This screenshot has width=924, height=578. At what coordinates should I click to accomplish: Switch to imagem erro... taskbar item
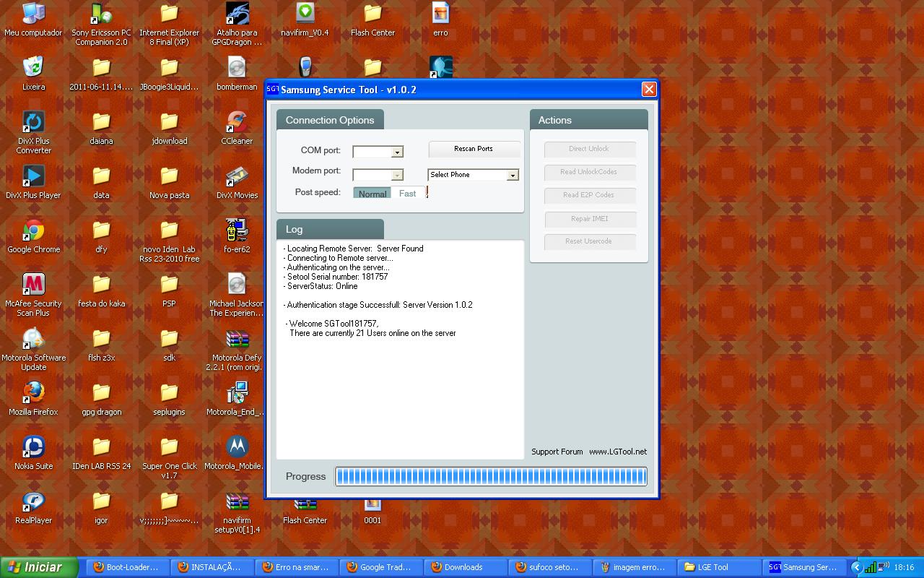(635, 567)
